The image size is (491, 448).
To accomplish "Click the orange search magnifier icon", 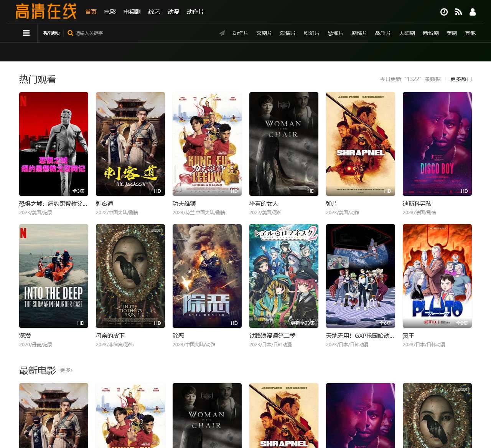I will [70, 33].
